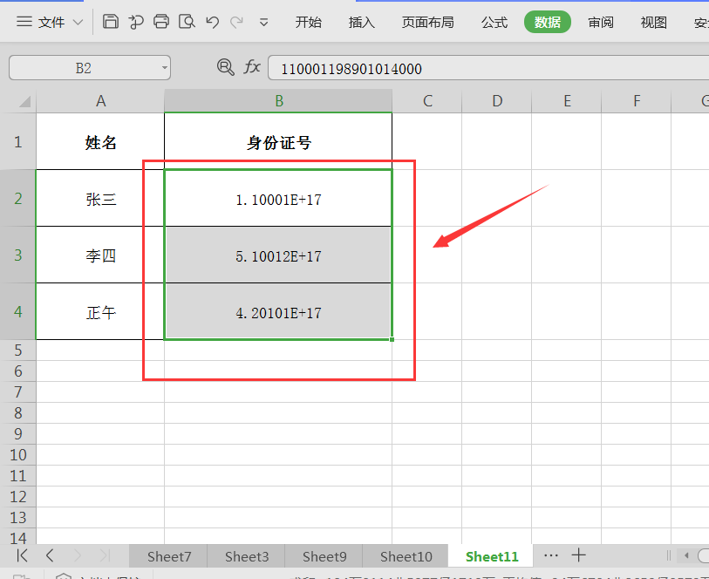Show more sheets via ellipsis button
This screenshot has width=709, height=579.
[551, 555]
